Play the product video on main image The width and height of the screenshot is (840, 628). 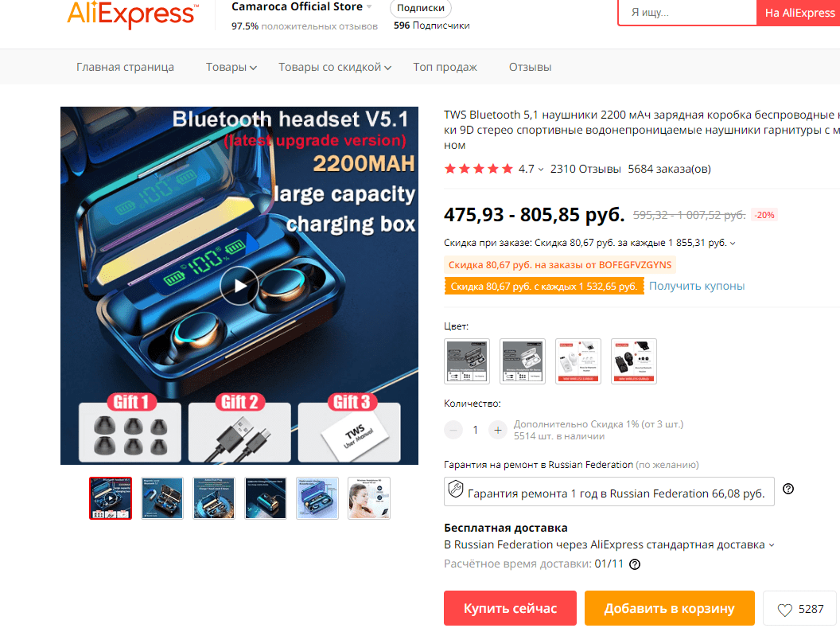coord(239,286)
